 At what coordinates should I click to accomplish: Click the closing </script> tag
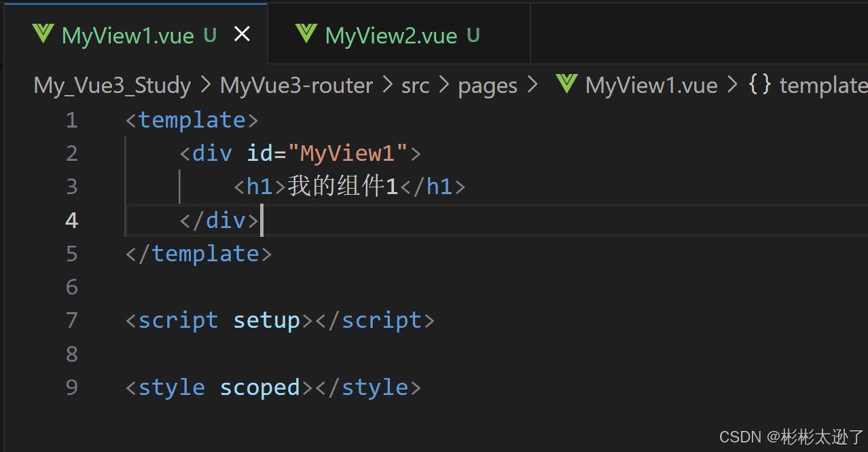[374, 320]
